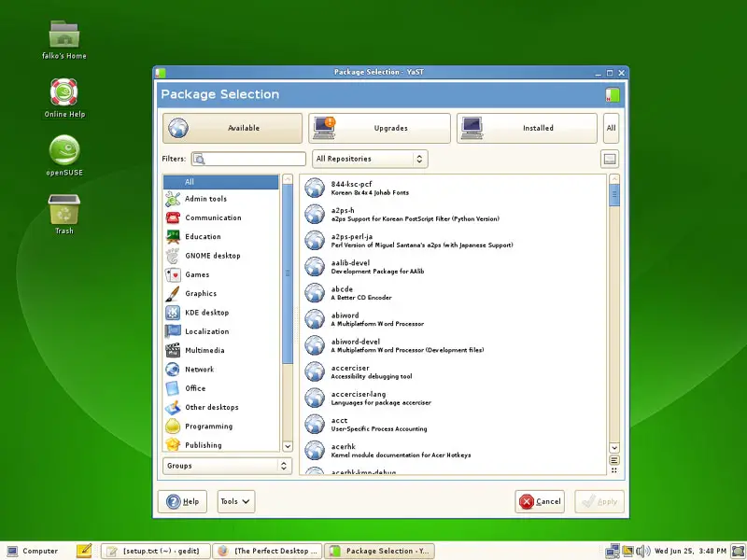Click the package list scrollbar thumb
Viewport: 747px width, 560px height.
(614, 195)
